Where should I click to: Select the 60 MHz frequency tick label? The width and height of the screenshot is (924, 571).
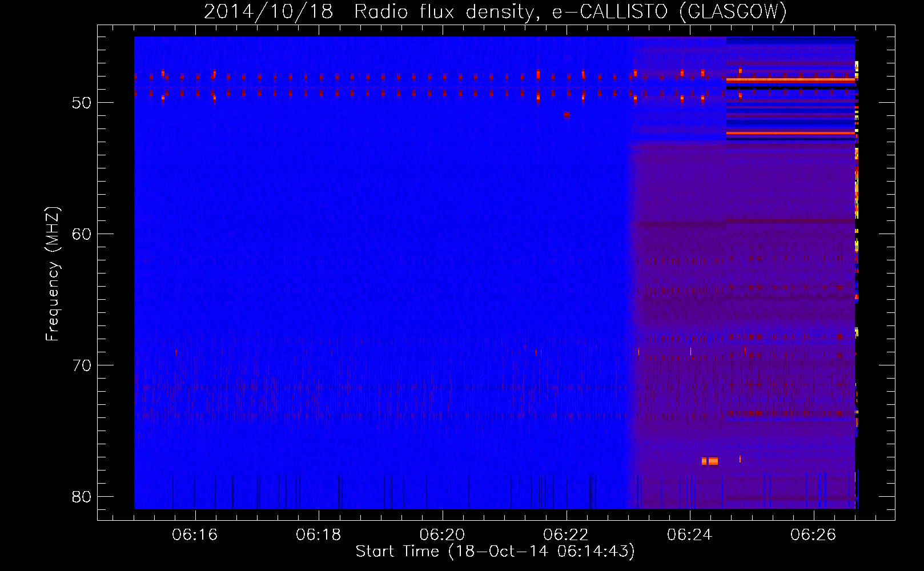pos(82,234)
